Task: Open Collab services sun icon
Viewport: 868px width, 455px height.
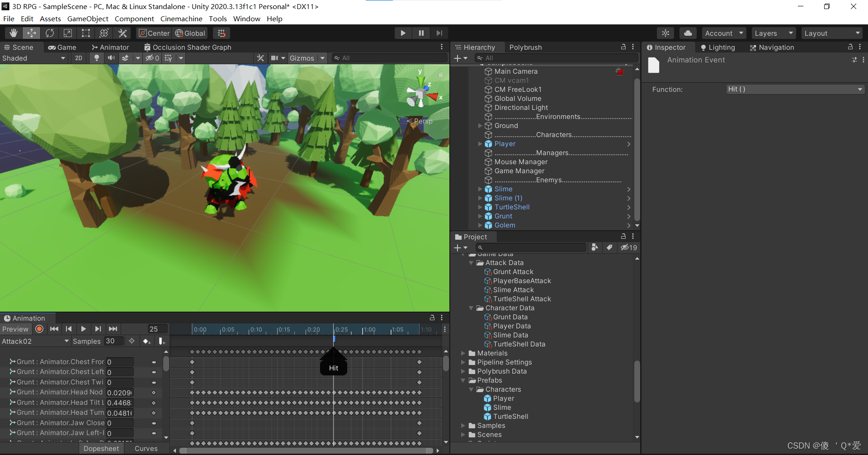Action: 665,33
